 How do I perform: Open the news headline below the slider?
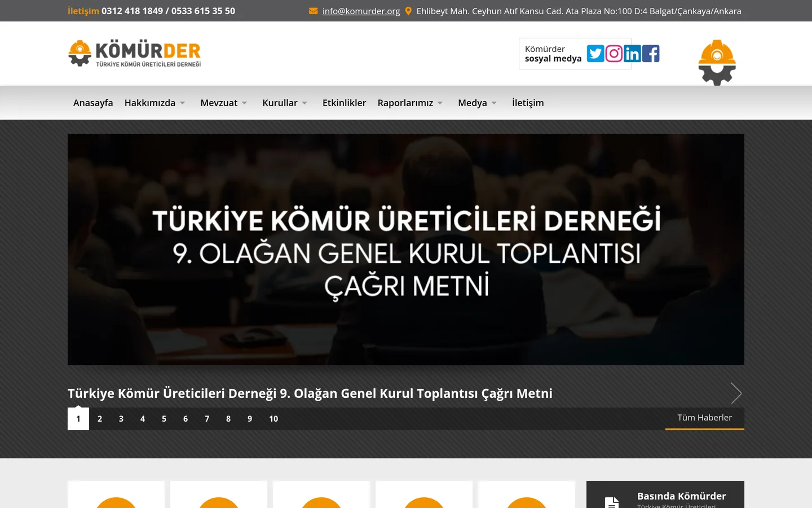tap(310, 393)
